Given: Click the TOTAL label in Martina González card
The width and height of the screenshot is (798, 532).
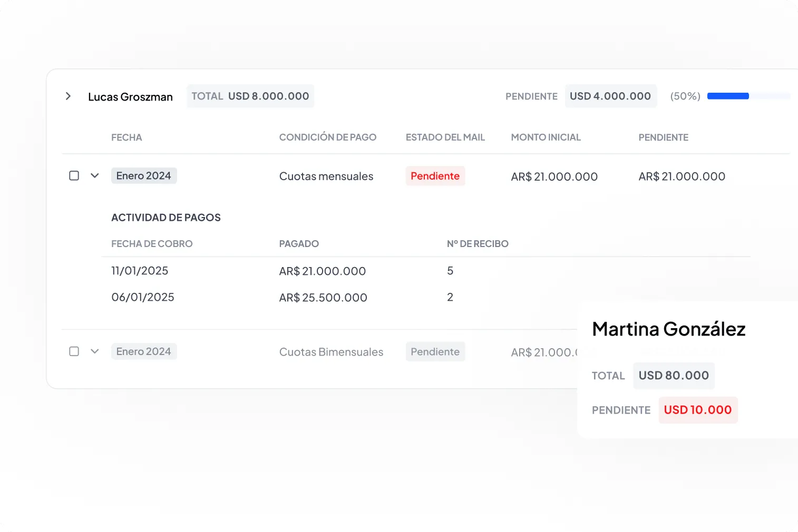Looking at the screenshot, I should pos(608,376).
